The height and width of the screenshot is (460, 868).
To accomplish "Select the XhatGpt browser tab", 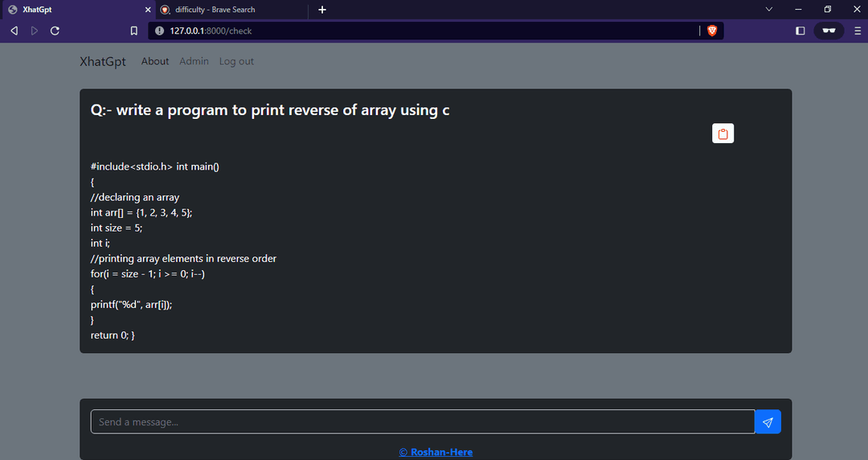I will coord(77,10).
